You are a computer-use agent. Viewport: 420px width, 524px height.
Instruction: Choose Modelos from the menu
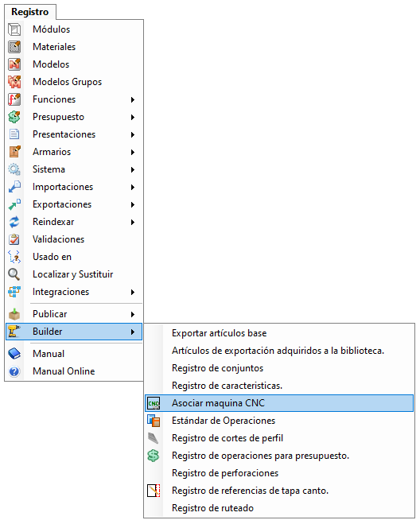tap(74, 64)
